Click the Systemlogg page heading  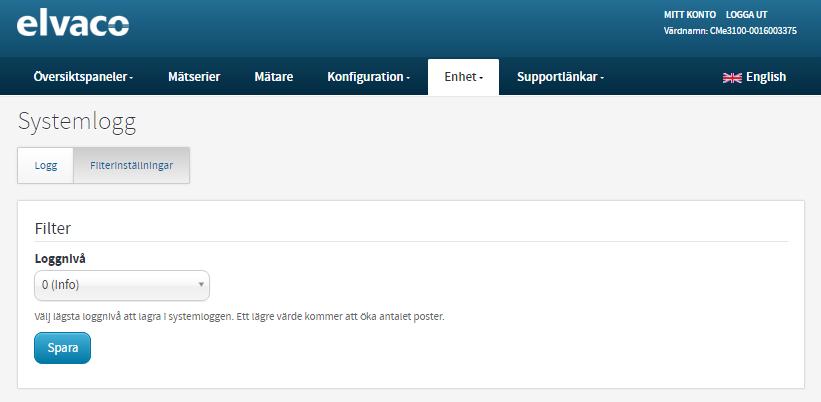click(77, 121)
